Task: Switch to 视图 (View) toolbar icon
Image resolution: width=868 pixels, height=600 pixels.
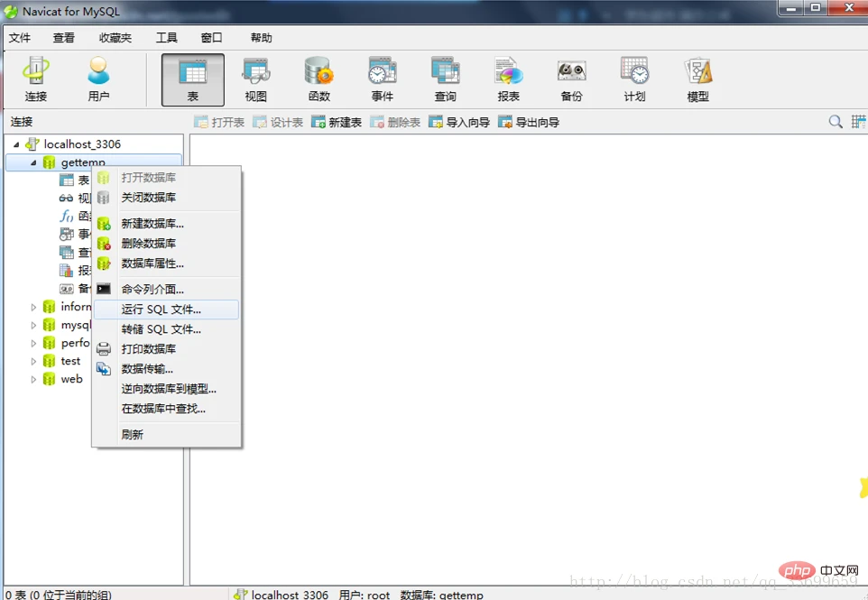Action: pyautogui.click(x=255, y=79)
